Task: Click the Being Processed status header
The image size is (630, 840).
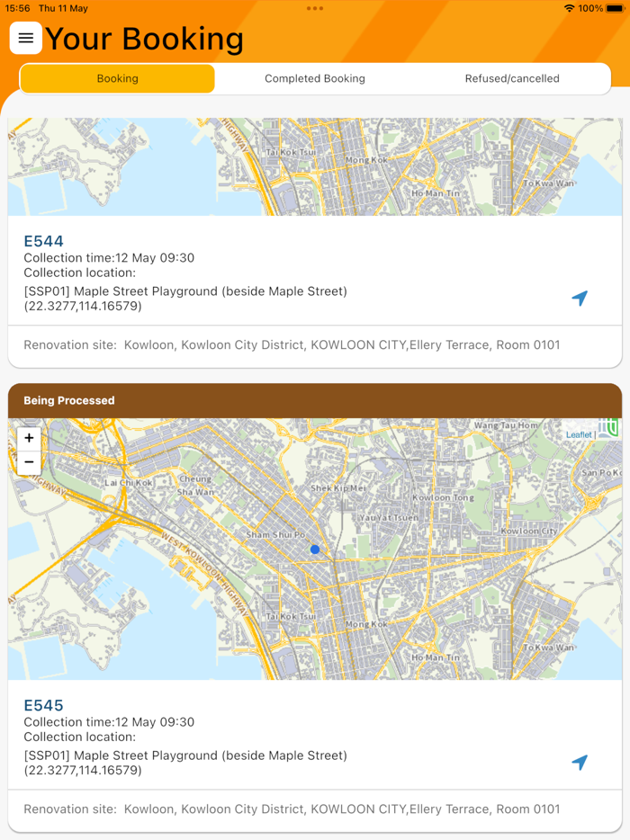Action: [315, 401]
